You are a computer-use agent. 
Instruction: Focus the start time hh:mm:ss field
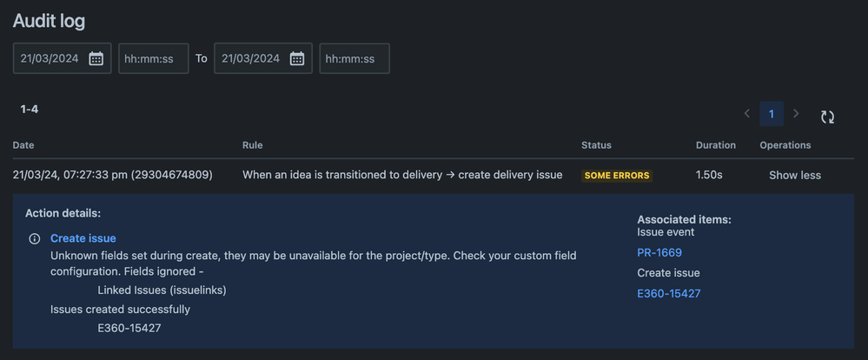(x=153, y=59)
